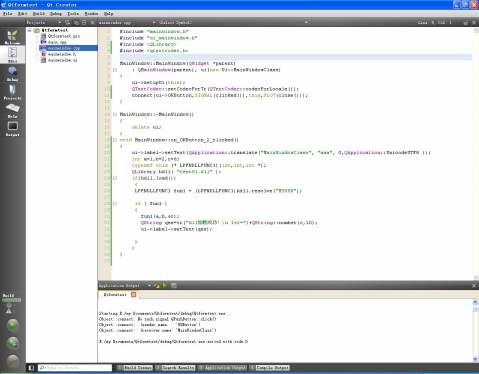Click the synchronize with editor link icon
This screenshot has height=374, width=479.
click(x=76, y=22)
